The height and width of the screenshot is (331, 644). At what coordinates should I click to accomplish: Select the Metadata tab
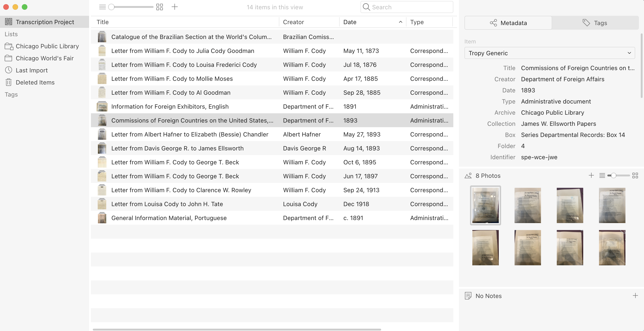click(508, 23)
